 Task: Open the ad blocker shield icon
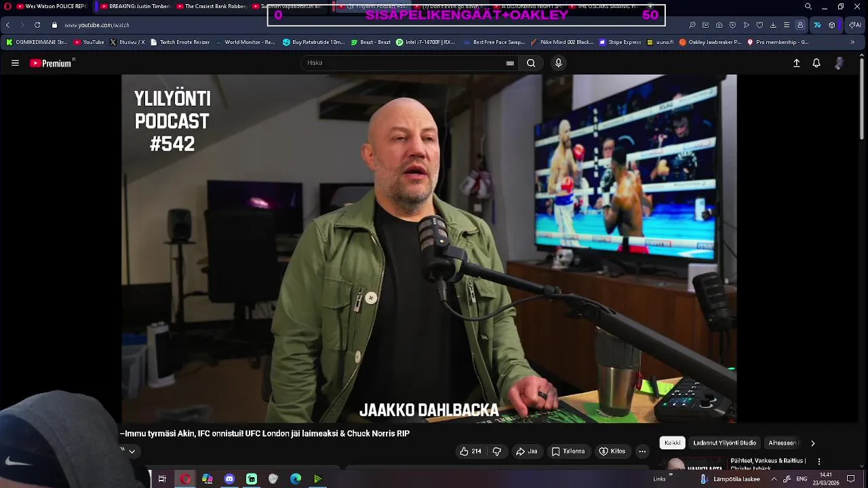(x=732, y=25)
